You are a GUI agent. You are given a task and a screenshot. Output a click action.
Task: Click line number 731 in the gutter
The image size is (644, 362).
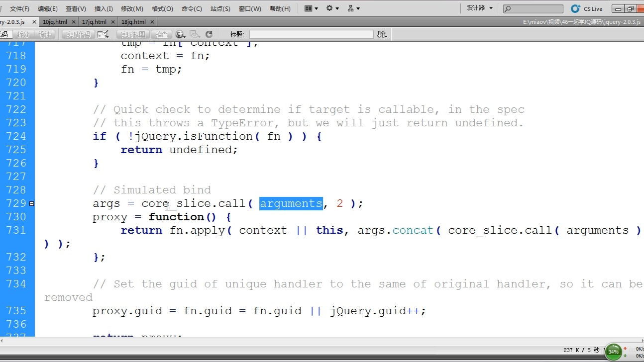point(16,230)
